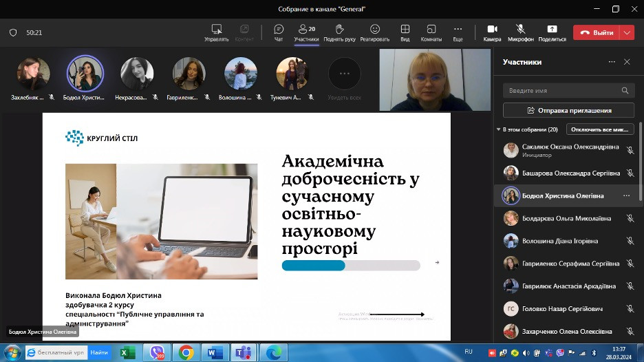Click the Share screen icon
Screen dimensions: 644x362
click(x=552, y=30)
